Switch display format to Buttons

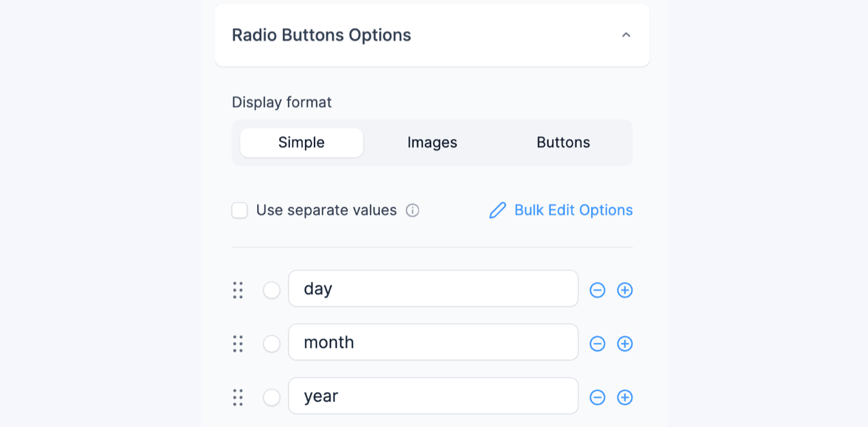click(x=563, y=143)
